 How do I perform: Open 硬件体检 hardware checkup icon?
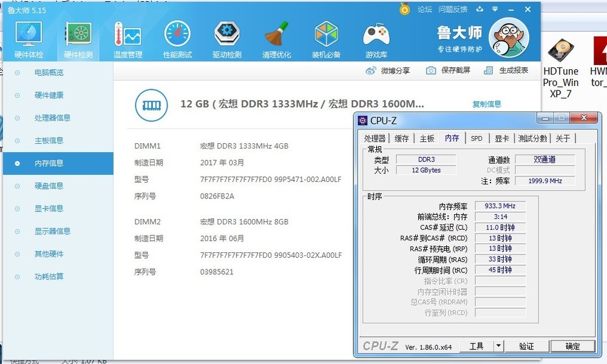pos(29,40)
